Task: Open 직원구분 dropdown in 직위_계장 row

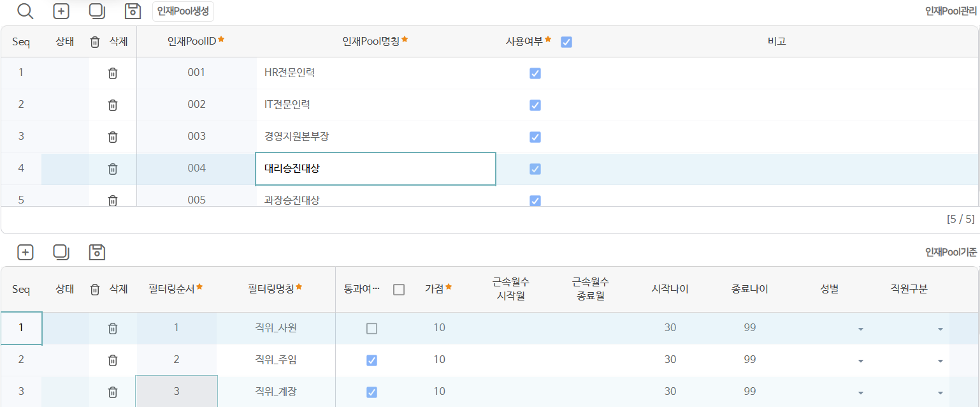Action: pyautogui.click(x=940, y=393)
